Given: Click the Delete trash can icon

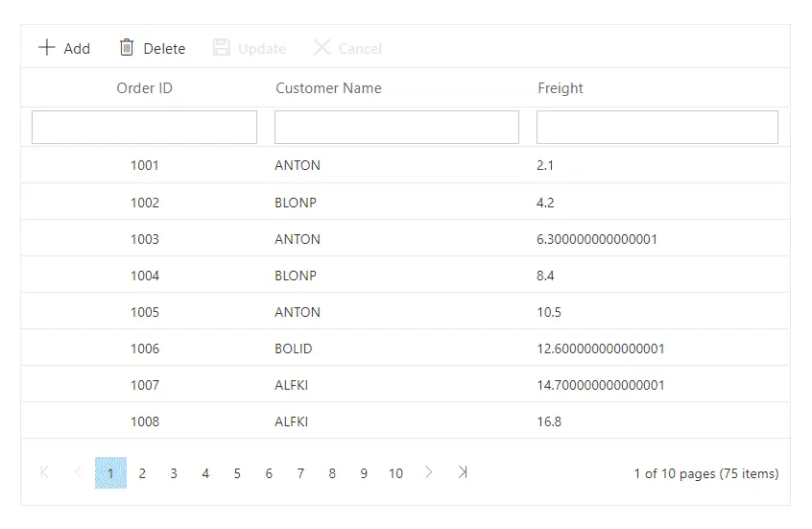Looking at the screenshot, I should 127,47.
